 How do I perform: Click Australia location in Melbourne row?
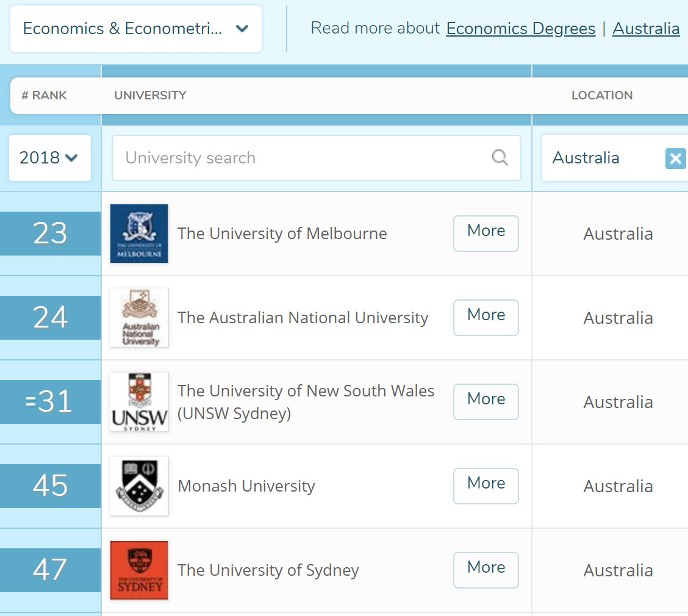point(618,234)
